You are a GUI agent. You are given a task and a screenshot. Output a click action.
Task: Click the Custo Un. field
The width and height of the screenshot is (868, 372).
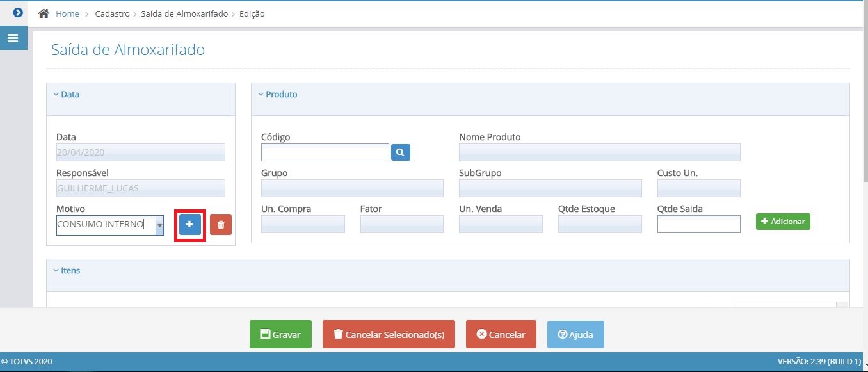click(x=699, y=188)
